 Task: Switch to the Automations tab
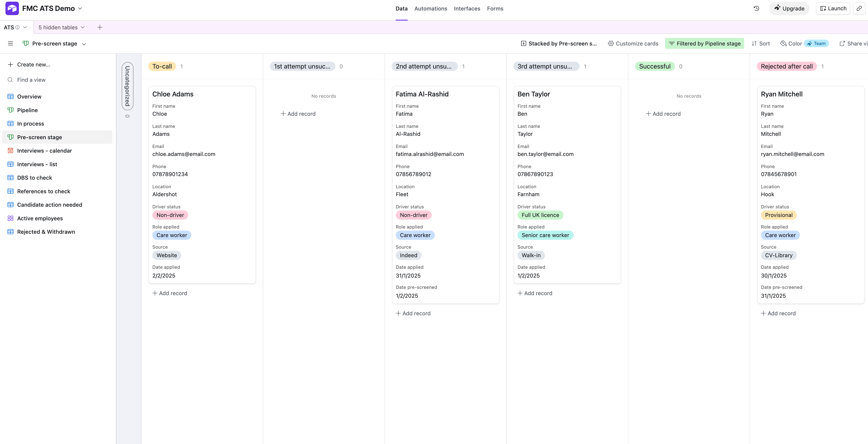(x=431, y=8)
